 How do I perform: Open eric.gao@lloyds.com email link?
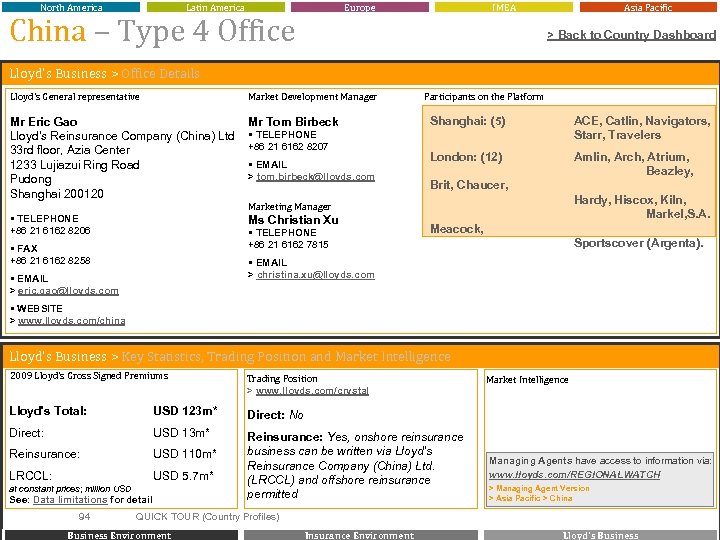click(68, 291)
